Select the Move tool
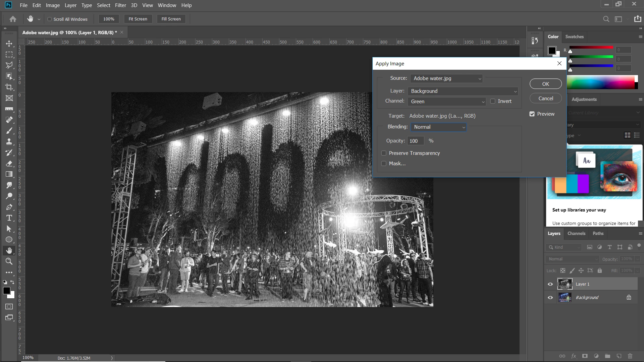The image size is (644, 362). click(x=9, y=44)
